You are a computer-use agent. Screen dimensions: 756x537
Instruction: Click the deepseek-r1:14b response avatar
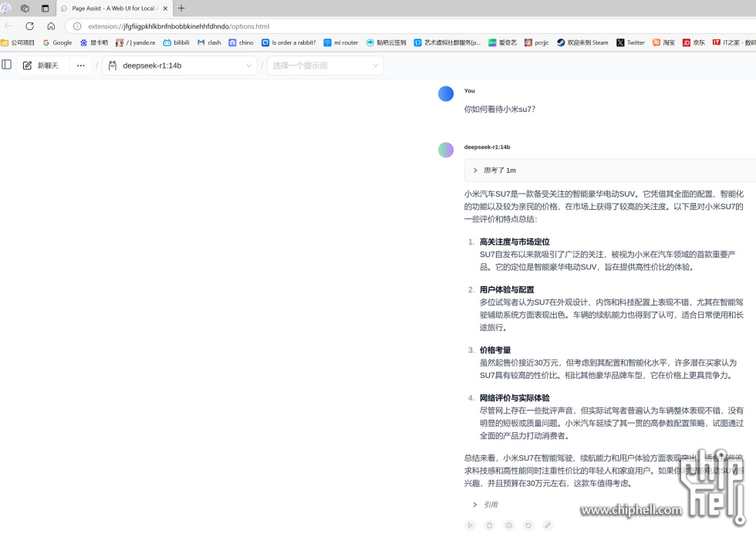[446, 150]
